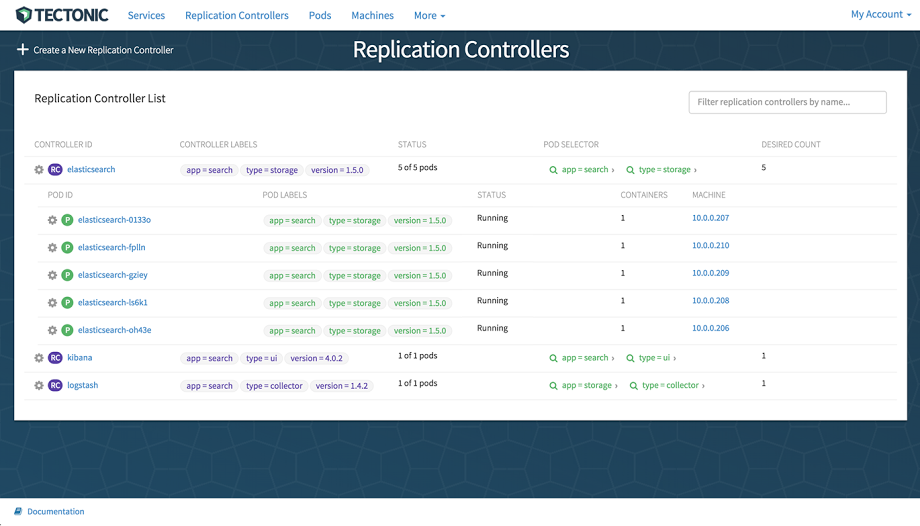Click the RC badge beside logstash
The width and height of the screenshot is (920, 526).
(x=55, y=385)
